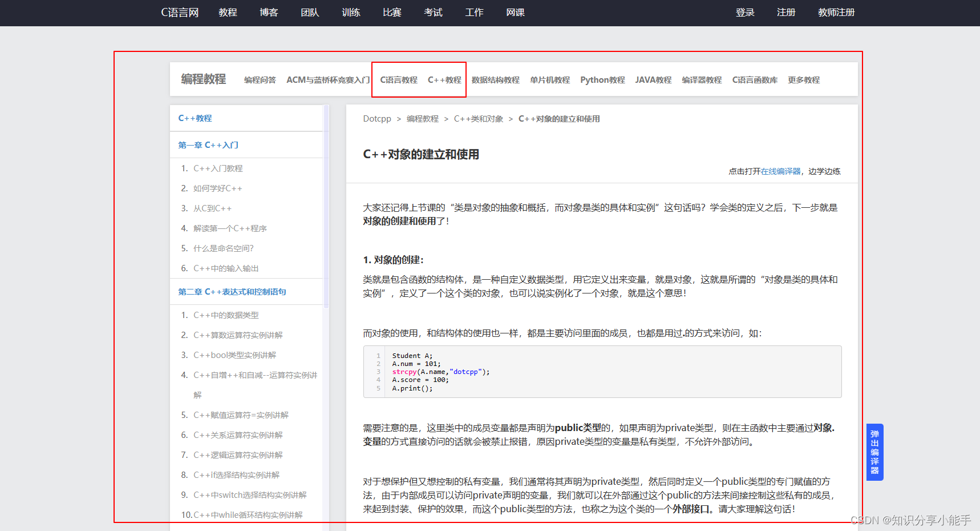Select chapter 第一章 C++入门 in sidebar

(x=208, y=145)
